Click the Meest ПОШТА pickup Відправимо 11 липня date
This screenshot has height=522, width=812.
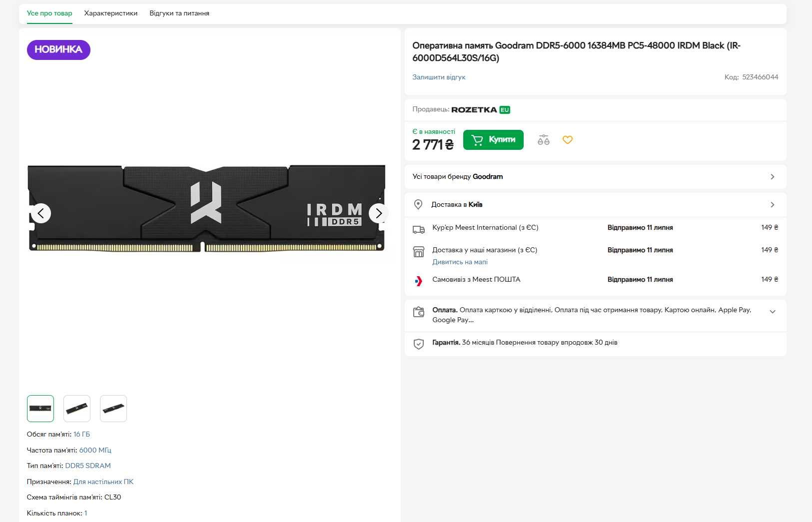[640, 279]
